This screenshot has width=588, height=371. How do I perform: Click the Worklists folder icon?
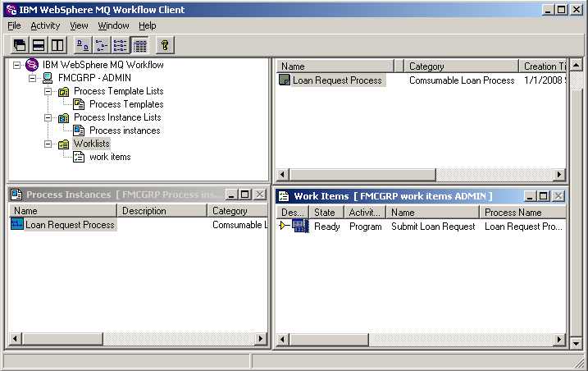(63, 144)
